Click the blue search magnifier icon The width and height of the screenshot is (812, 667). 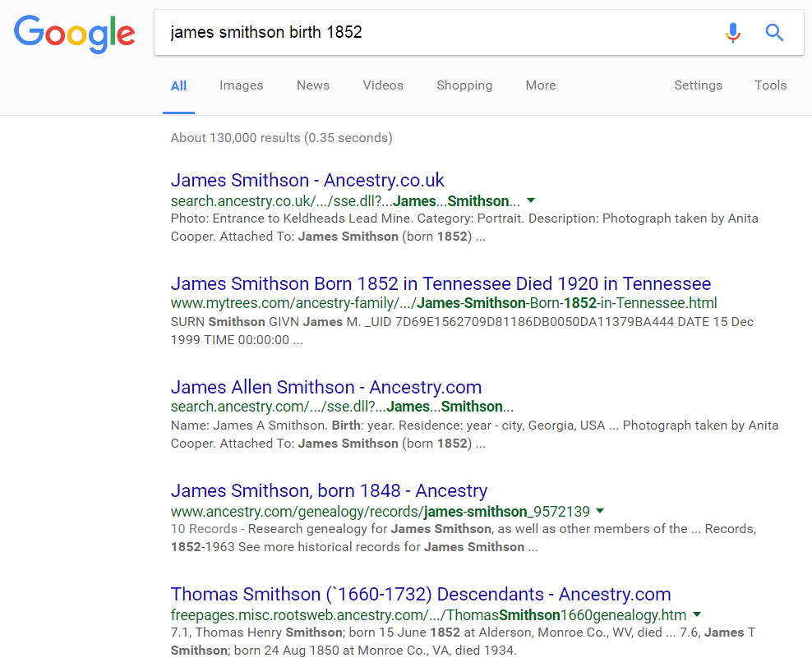[774, 33]
